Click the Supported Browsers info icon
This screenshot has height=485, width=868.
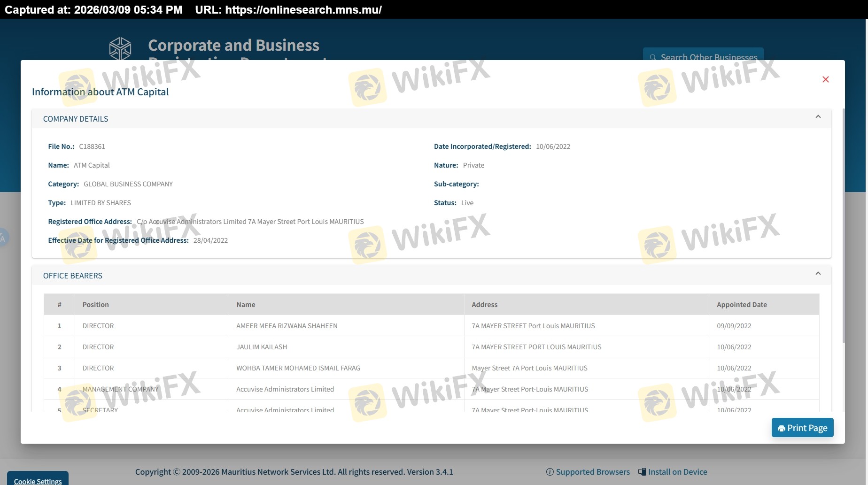click(550, 472)
